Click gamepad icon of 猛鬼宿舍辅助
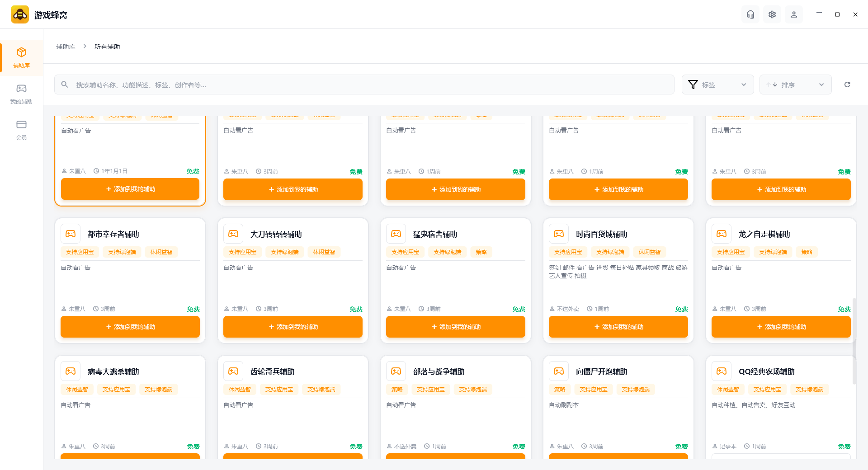The width and height of the screenshot is (868, 470). pyautogui.click(x=396, y=234)
